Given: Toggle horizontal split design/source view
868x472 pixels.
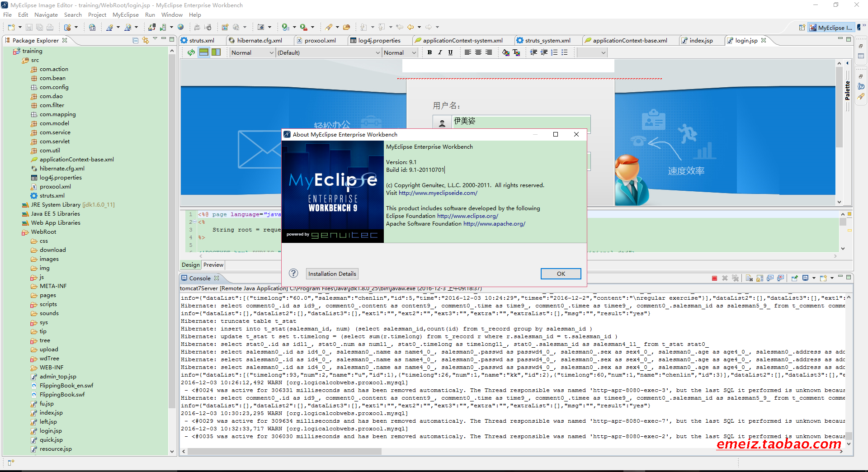Looking at the screenshot, I should click(x=204, y=52).
